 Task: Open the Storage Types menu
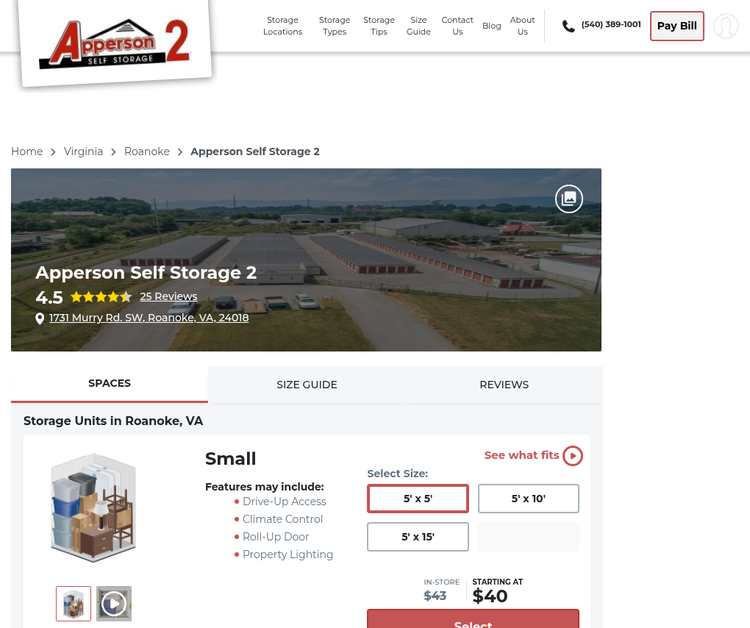[334, 26]
